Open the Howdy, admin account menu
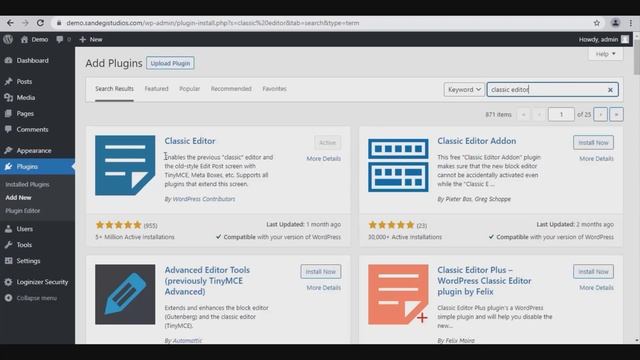Viewport: 640px width, 360px height. tap(604, 40)
